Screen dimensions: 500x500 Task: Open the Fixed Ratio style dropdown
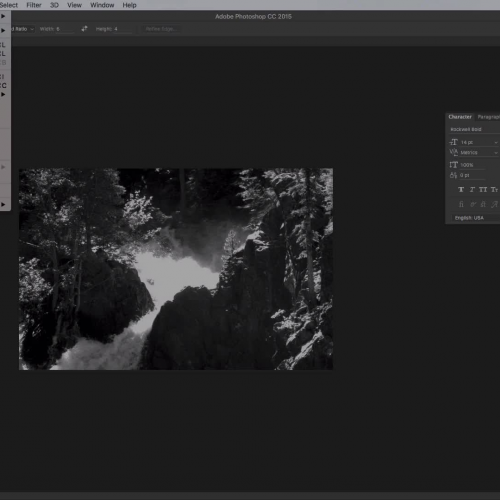pos(23,29)
